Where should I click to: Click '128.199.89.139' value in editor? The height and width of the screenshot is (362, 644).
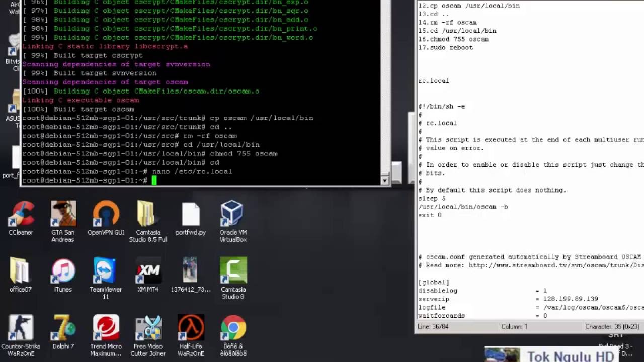click(x=571, y=299)
